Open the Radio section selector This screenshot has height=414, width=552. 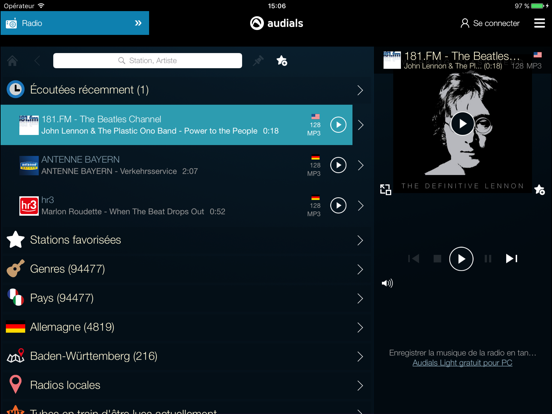[75, 23]
